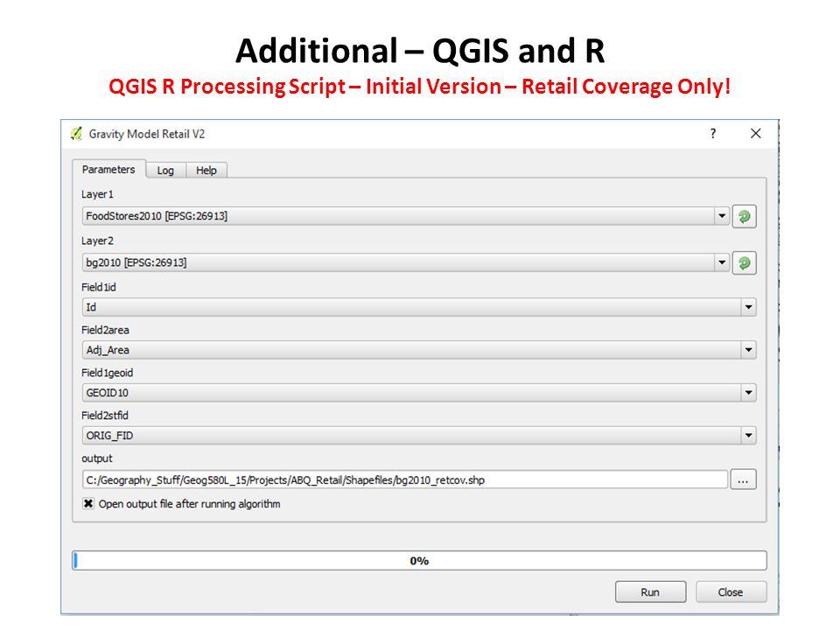Viewport: 840px width, 630px height.
Task: Click the Field1id label text
Action: (99, 287)
